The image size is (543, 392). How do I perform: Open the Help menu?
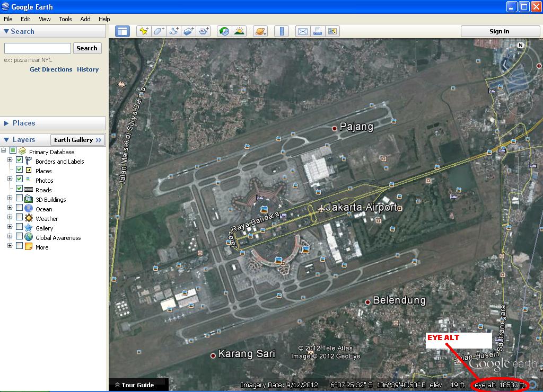tap(104, 19)
